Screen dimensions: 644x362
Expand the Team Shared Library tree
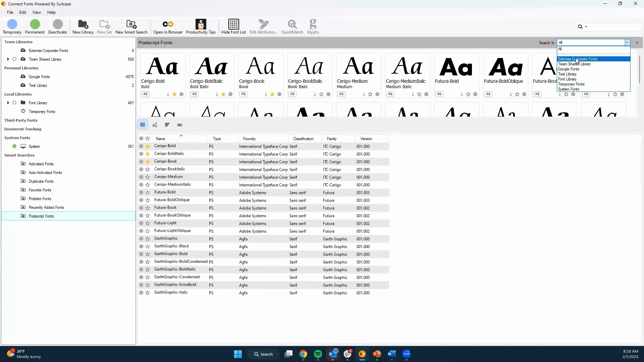click(8, 59)
